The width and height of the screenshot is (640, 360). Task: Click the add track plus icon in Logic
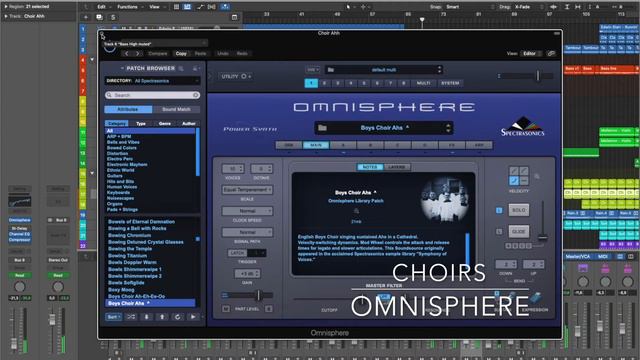click(x=86, y=17)
